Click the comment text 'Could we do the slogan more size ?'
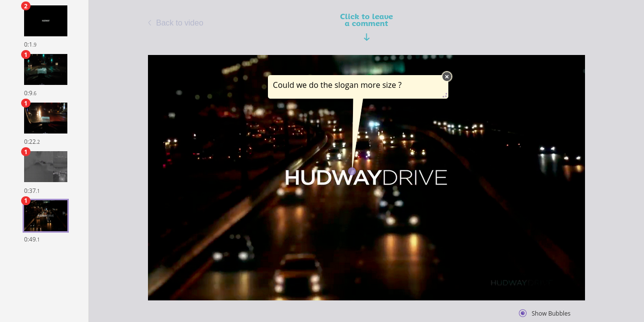644x322 pixels. [x=337, y=85]
